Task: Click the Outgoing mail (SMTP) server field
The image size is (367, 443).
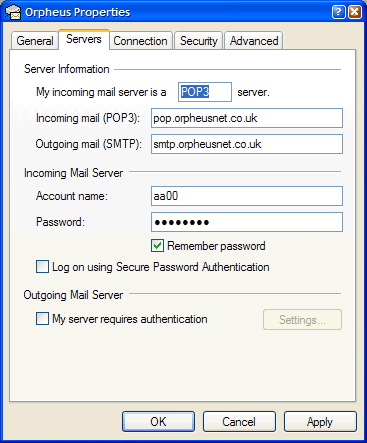Action: tap(247, 144)
